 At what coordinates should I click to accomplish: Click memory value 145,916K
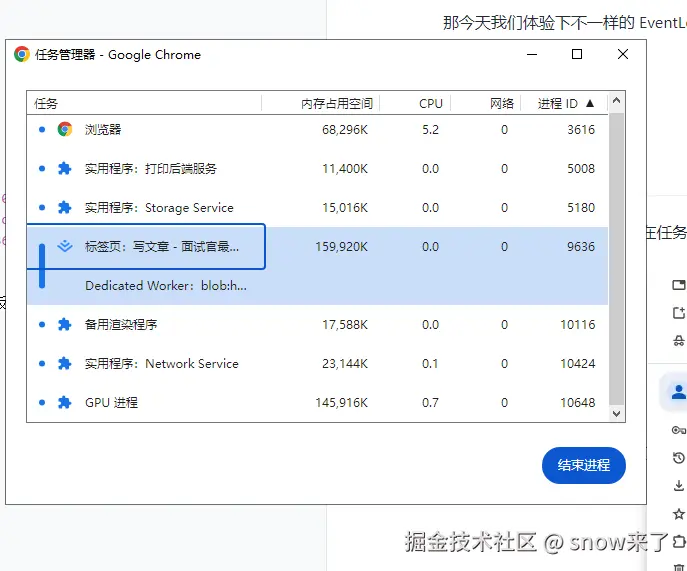tap(341, 403)
